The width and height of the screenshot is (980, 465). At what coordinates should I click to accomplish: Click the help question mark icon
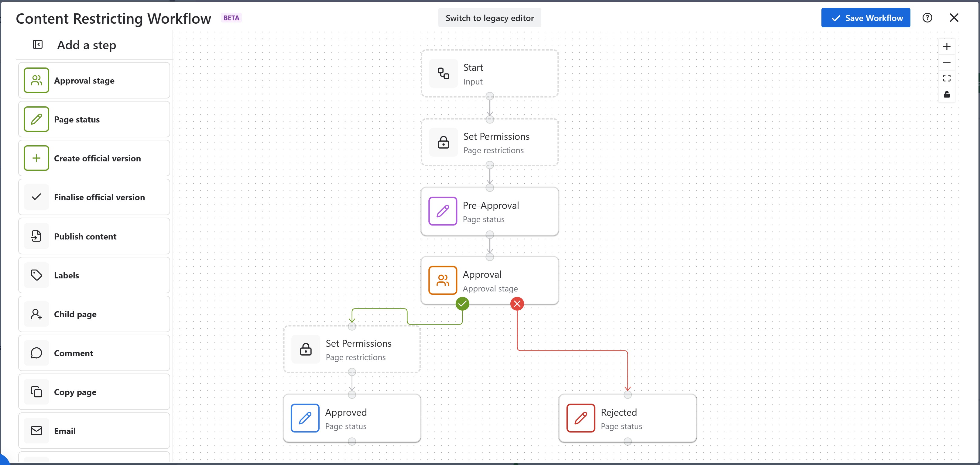point(927,18)
